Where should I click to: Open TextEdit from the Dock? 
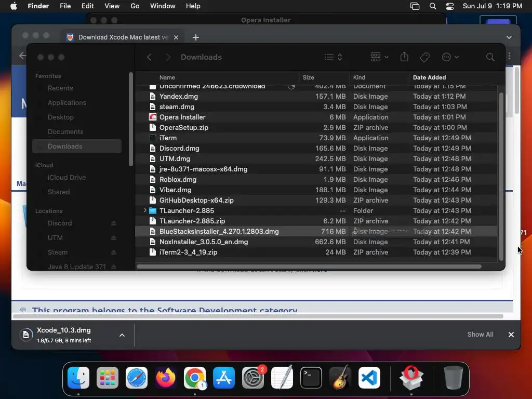[x=282, y=378]
